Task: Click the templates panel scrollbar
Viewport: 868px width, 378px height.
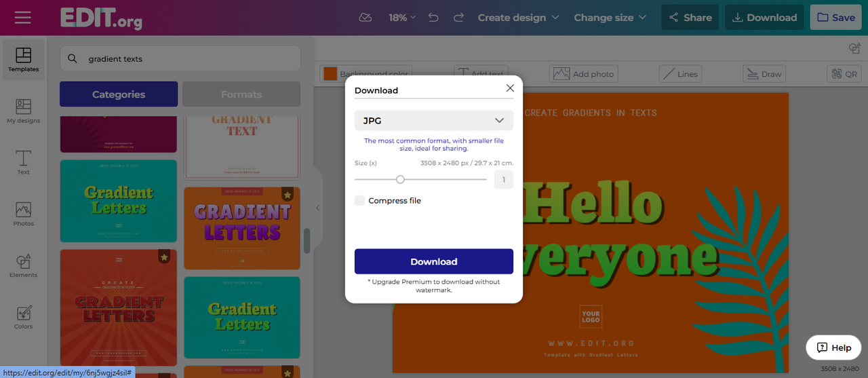Action: click(307, 240)
